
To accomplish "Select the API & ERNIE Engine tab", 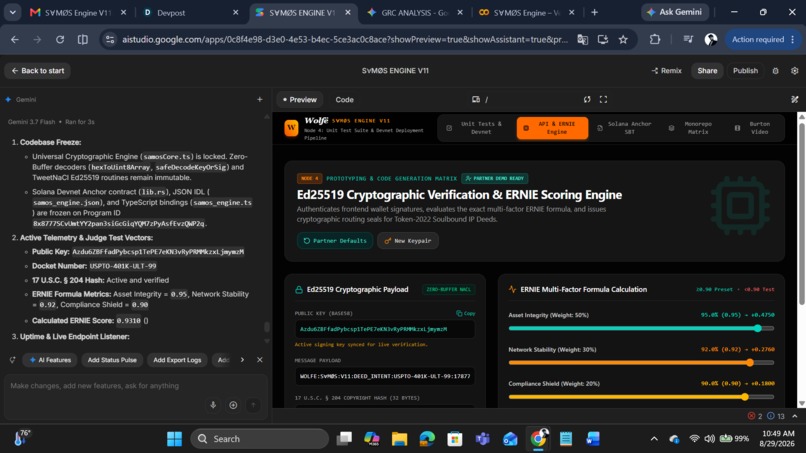I will point(552,128).
